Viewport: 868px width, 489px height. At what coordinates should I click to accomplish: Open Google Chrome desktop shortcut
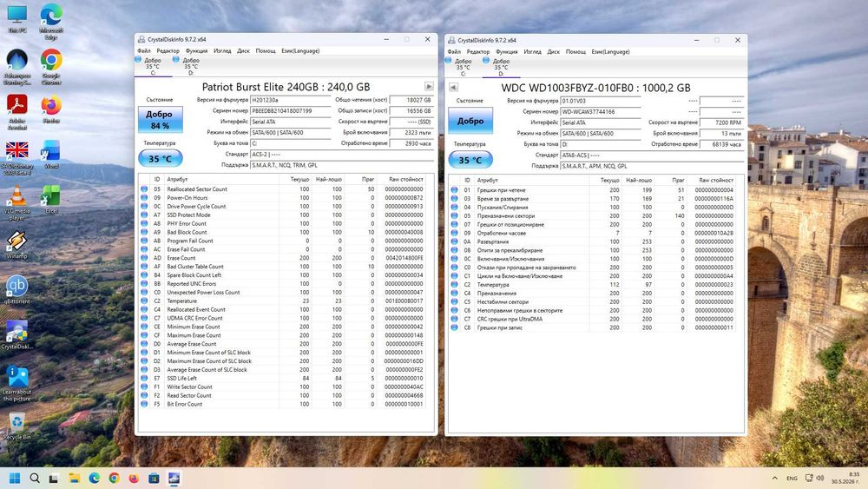pyautogui.click(x=51, y=67)
